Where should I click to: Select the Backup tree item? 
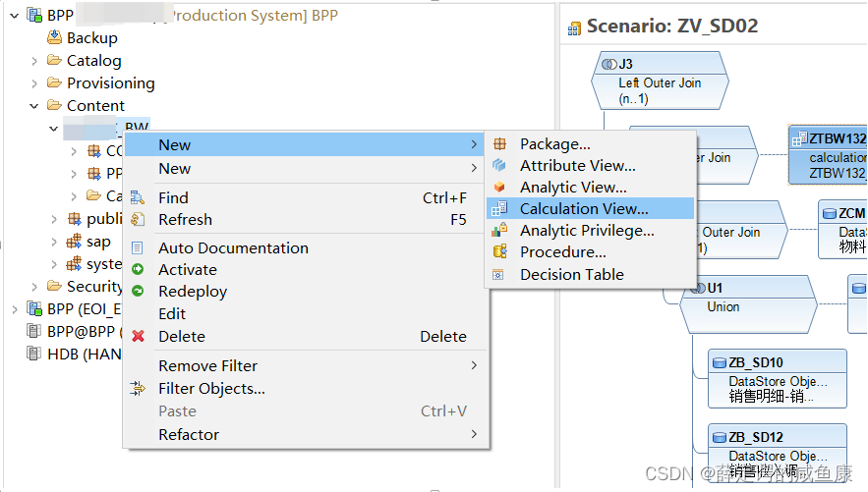[91, 38]
